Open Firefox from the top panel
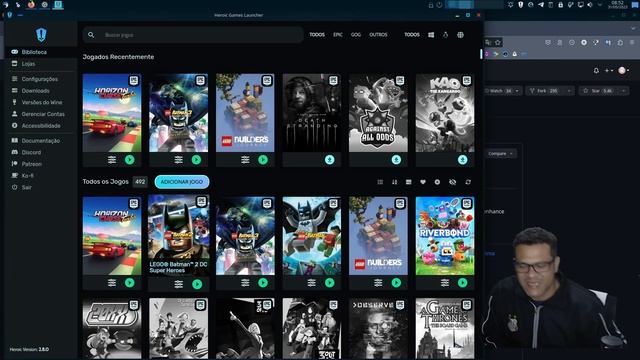 (x=31, y=4)
